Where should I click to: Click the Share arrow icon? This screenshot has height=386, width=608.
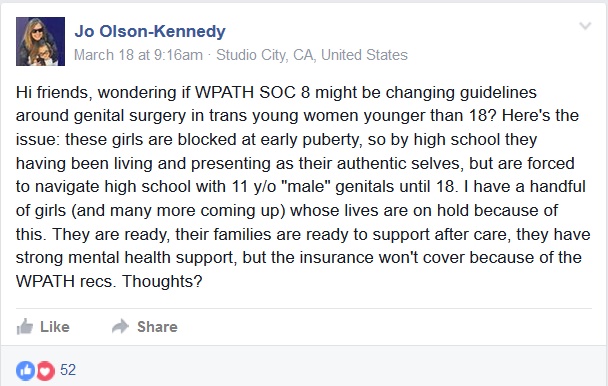pos(120,327)
